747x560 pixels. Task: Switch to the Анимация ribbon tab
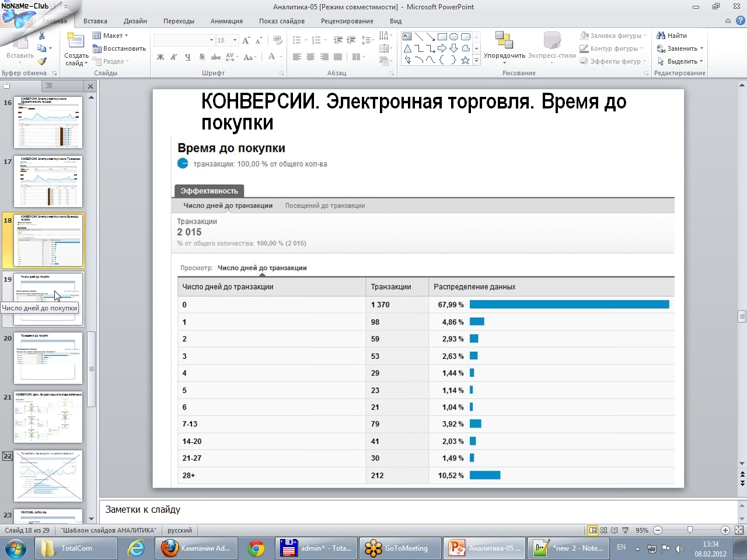(226, 21)
